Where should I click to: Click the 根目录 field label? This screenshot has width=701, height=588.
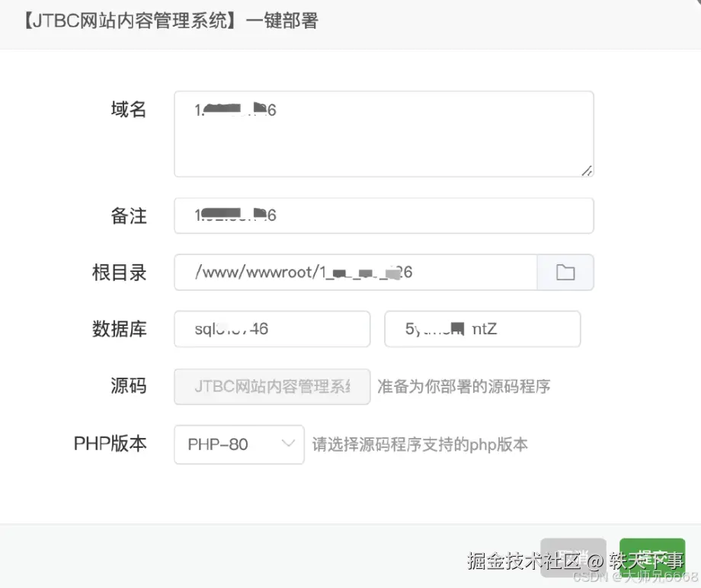(x=120, y=273)
